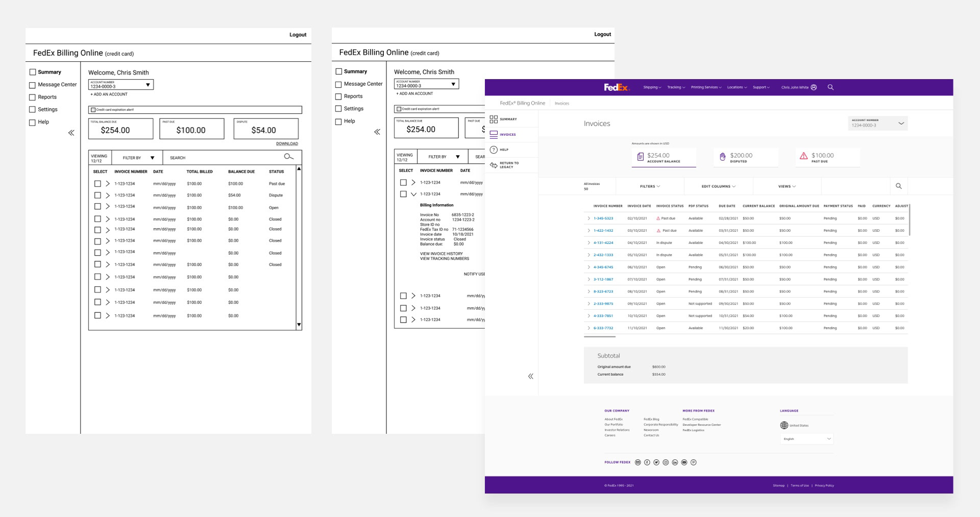Viewport: 980px width, 517px height.
Task: Open the Filters dropdown above the invoice table
Action: (650, 186)
